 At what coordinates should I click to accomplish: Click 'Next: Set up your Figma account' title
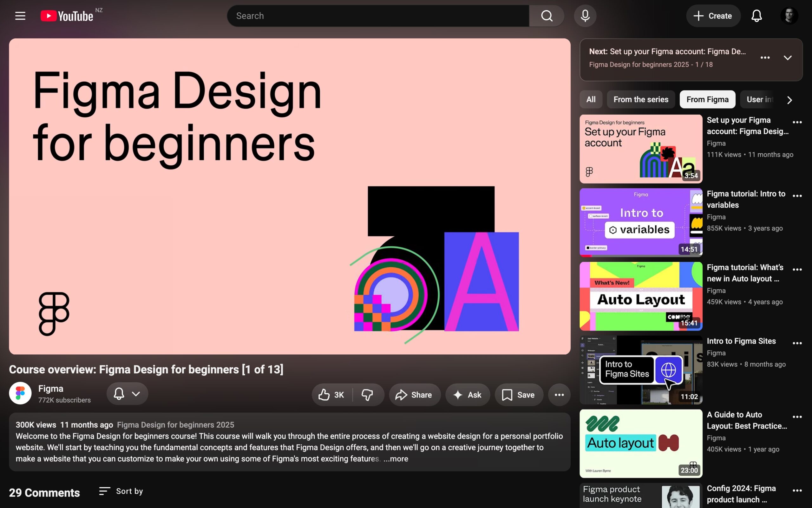[x=667, y=51]
